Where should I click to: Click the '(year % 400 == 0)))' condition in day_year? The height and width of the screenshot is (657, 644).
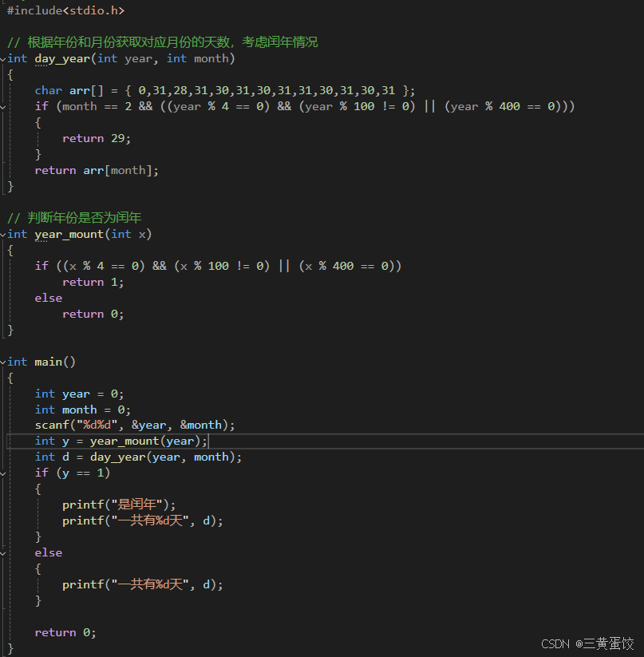510,106
